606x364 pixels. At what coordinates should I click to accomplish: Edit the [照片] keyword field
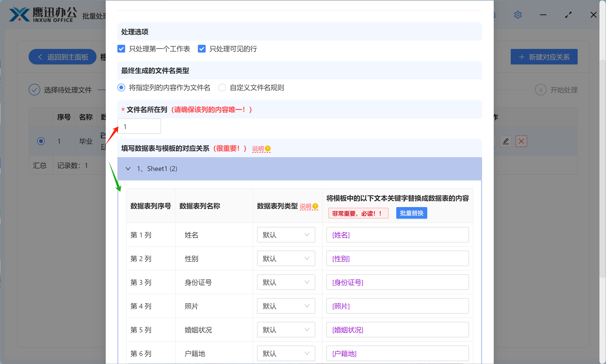[397, 306]
